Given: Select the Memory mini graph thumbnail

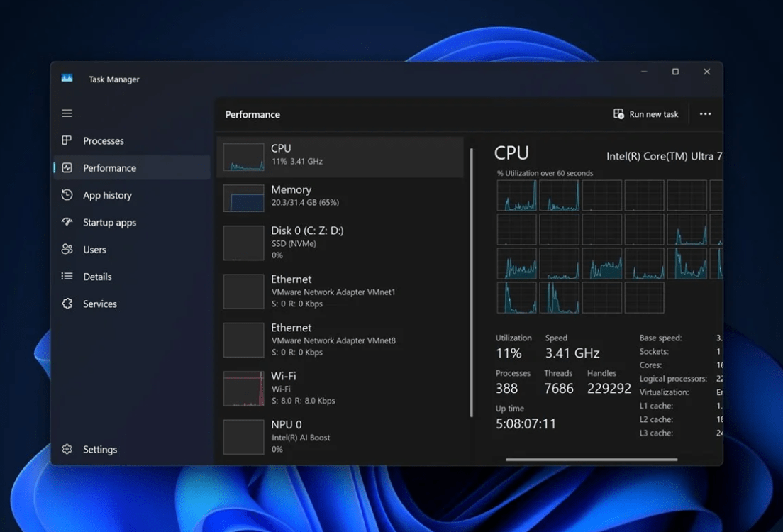Looking at the screenshot, I should coord(244,198).
